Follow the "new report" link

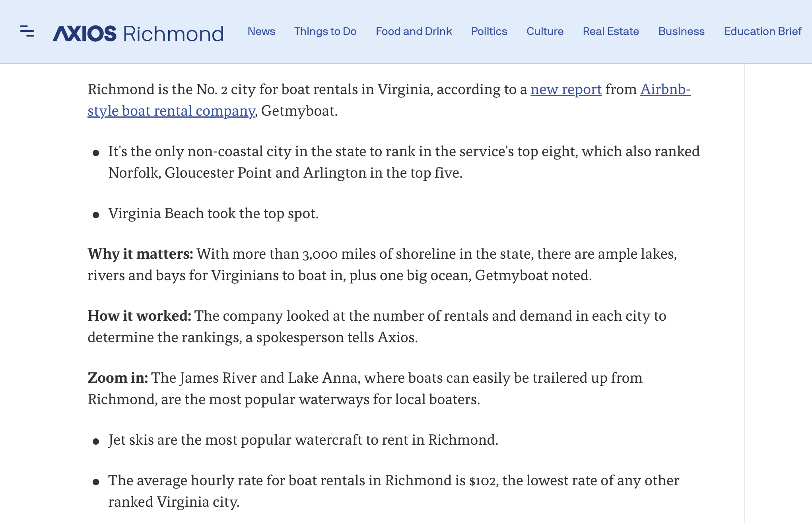tap(566, 89)
